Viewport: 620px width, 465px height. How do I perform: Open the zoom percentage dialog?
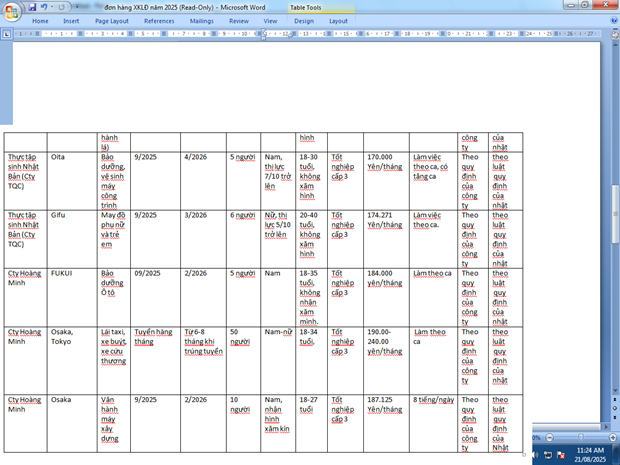pyautogui.click(x=537, y=438)
